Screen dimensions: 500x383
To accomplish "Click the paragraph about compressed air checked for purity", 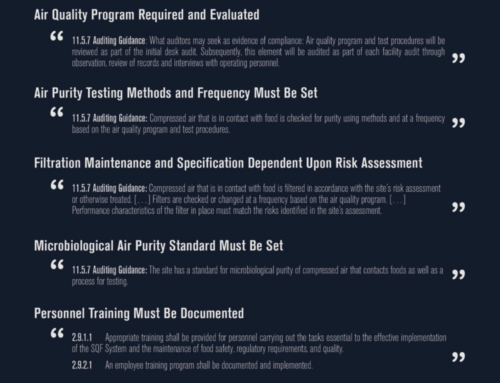I will click(x=258, y=124).
